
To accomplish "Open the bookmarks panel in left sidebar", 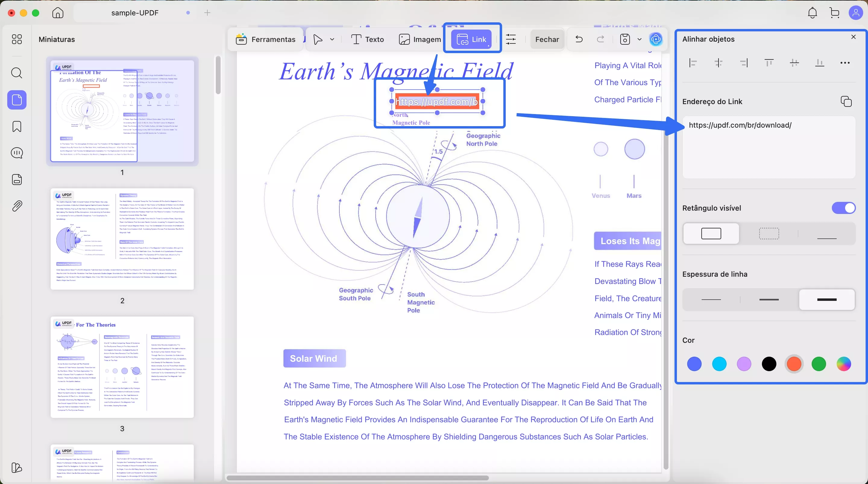I will pos(17,126).
